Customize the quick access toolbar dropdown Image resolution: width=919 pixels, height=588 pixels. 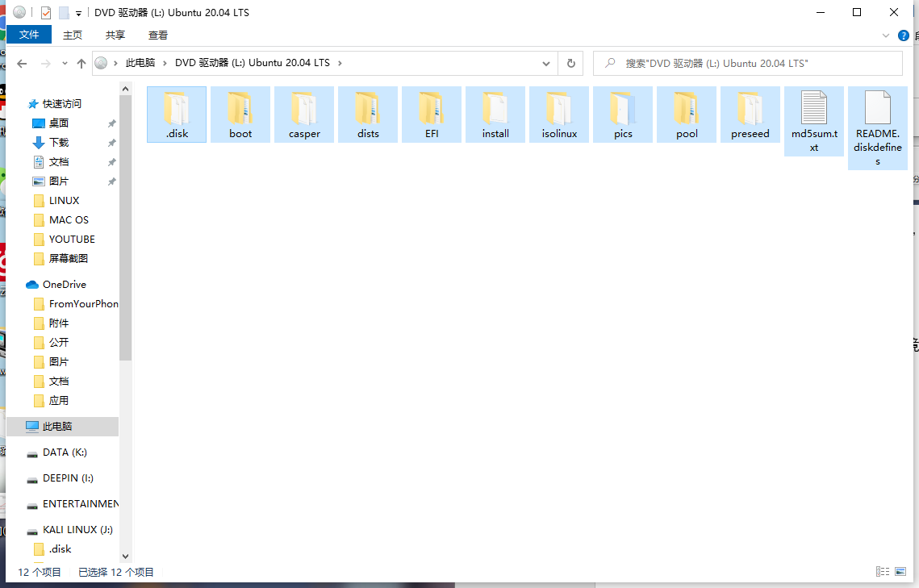[78, 14]
